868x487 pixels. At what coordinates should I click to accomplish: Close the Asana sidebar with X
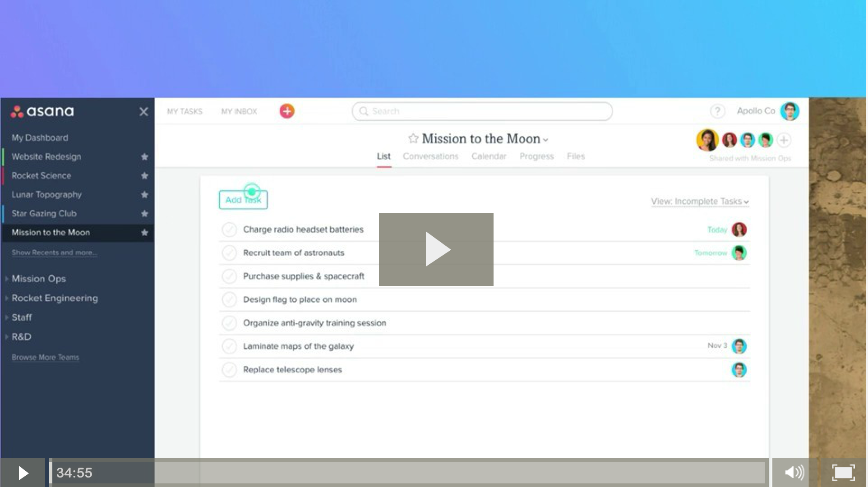point(143,112)
